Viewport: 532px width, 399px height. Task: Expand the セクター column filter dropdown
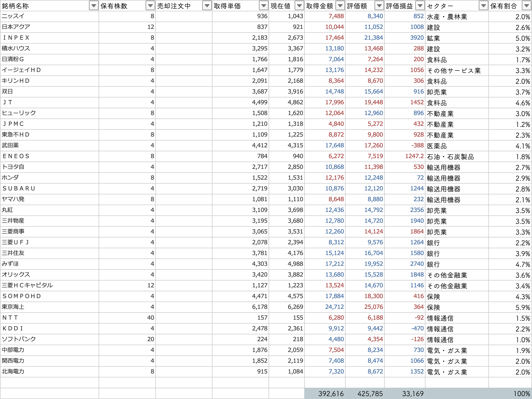(x=483, y=6)
